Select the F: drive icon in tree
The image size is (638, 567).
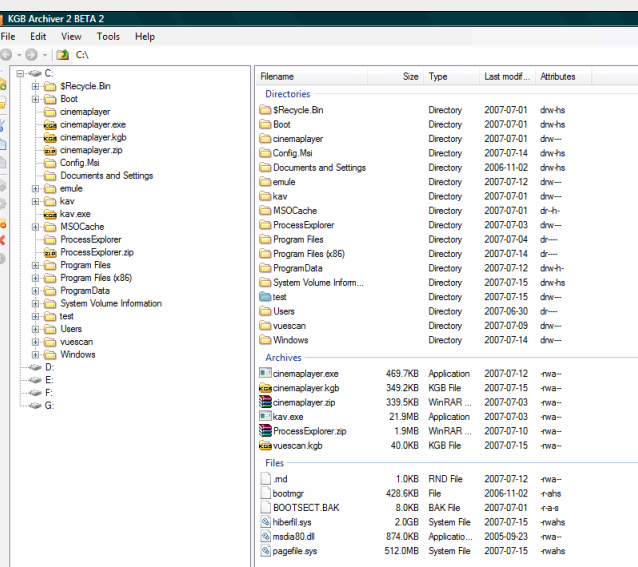coord(35,393)
